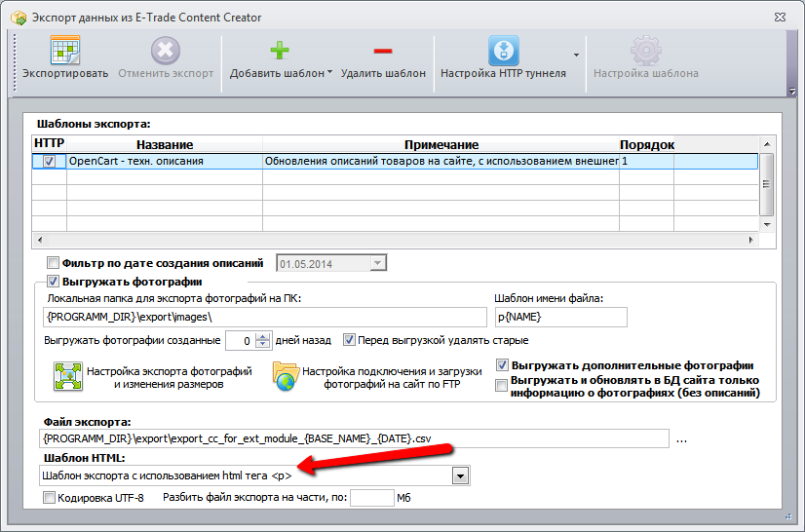Screen dimensions: 805x532
Task: Click the template list scroll up arrow
Action: pyautogui.click(x=766, y=144)
